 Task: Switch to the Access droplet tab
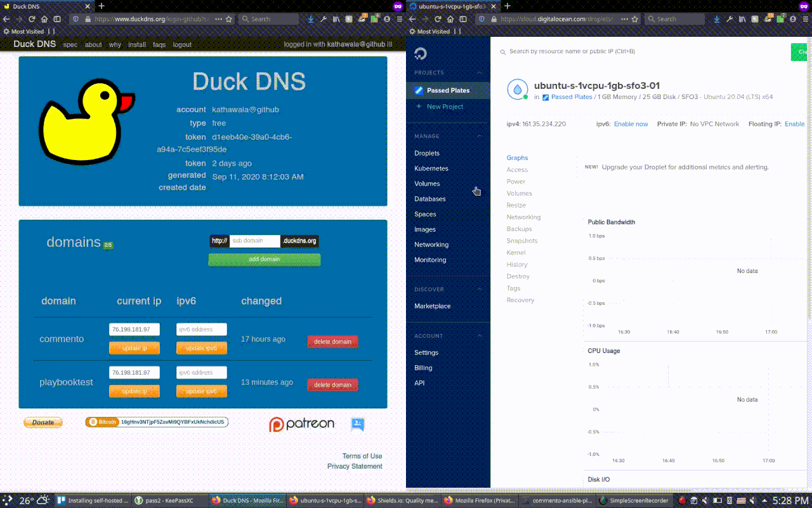tap(517, 170)
